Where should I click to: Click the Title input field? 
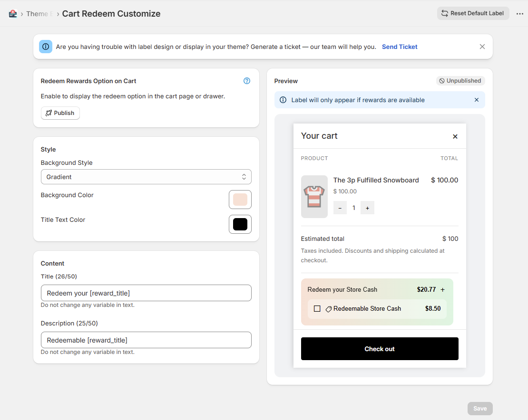point(146,293)
